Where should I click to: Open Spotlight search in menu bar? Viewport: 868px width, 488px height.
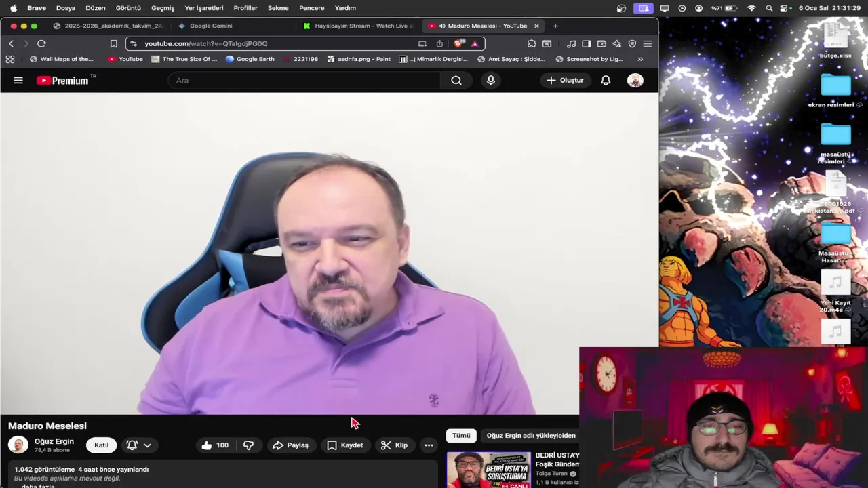(769, 8)
